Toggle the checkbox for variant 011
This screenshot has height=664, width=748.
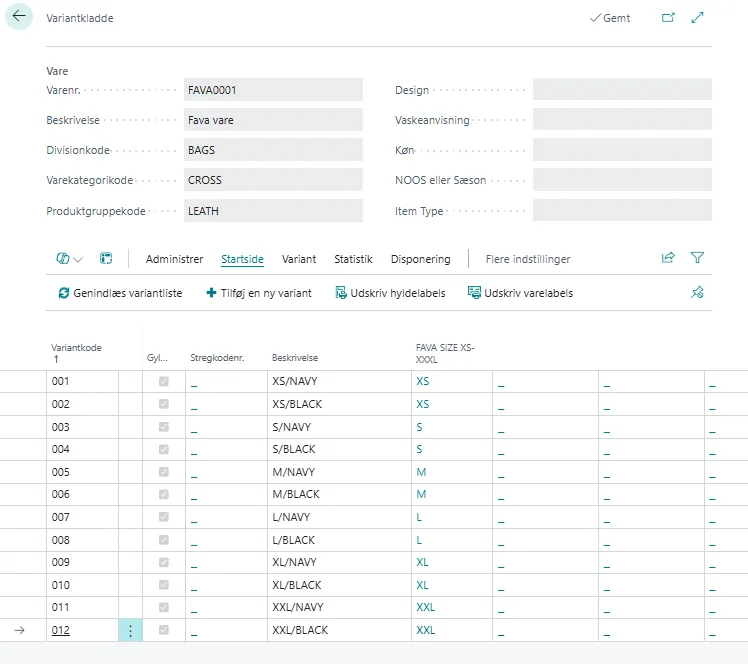[164, 608]
